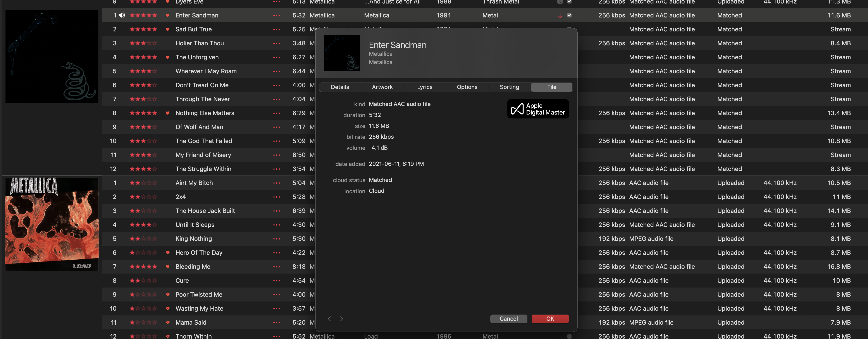Click the Load album cover thumbnail

[52, 224]
